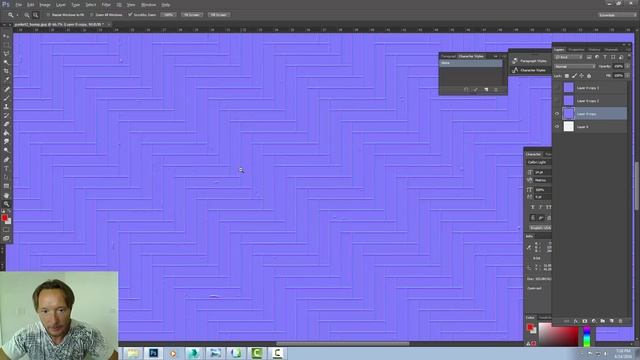Select the Crop tool
The width and height of the screenshot is (640, 360).
pos(6,71)
